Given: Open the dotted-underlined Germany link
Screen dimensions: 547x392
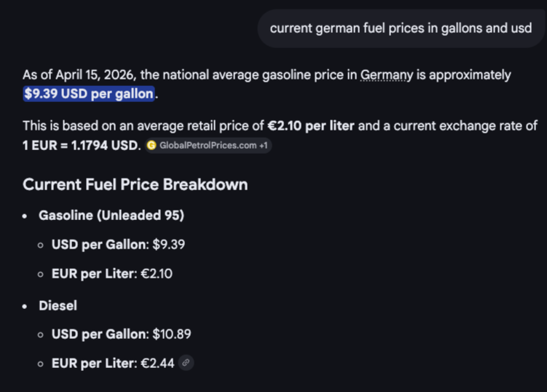Looking at the screenshot, I should [x=387, y=75].
